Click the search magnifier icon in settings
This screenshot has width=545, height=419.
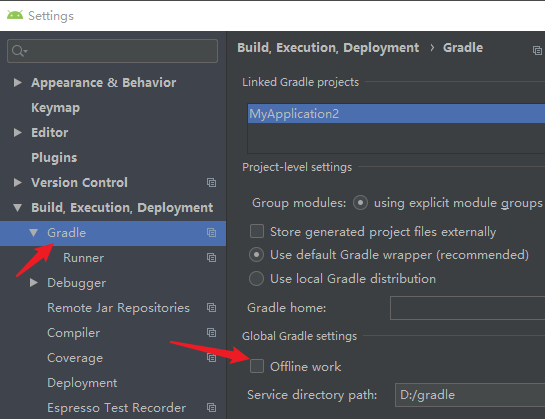point(19,51)
